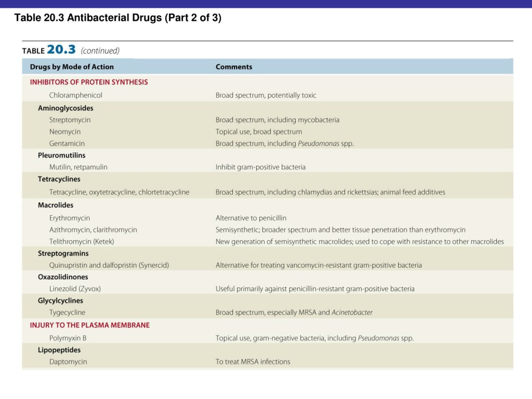Click the 'Streptomycin' row

click(70, 120)
